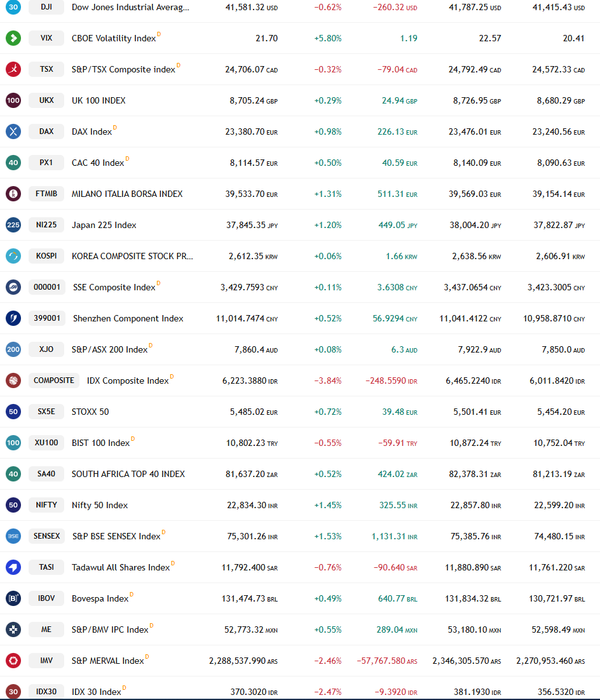Click the Bovespa IBOV logo icon

[x=13, y=598]
